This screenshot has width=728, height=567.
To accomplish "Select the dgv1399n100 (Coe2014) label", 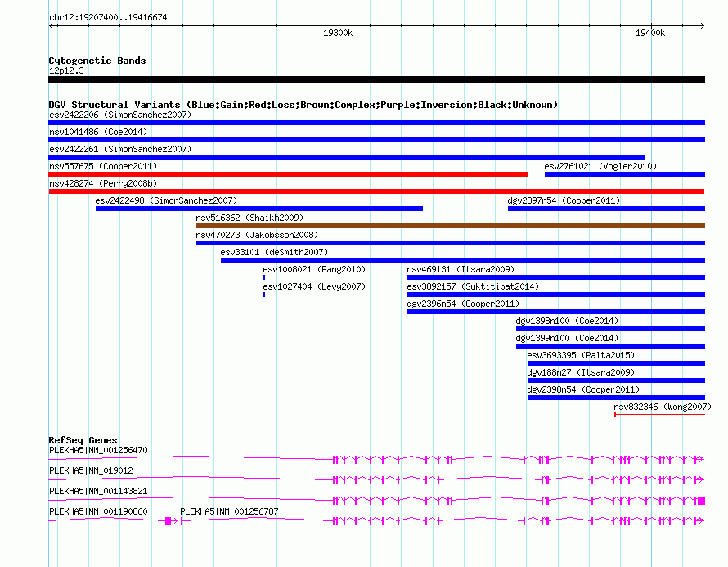I will click(x=567, y=338).
